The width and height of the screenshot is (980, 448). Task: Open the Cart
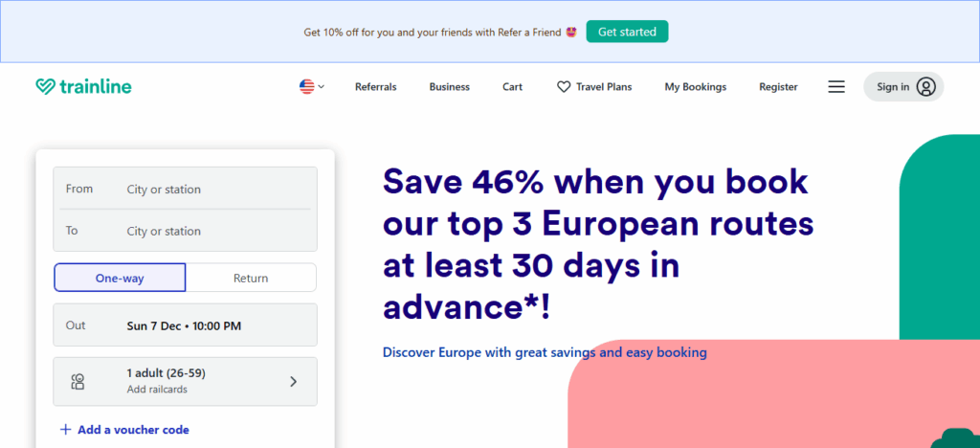pyautogui.click(x=512, y=87)
